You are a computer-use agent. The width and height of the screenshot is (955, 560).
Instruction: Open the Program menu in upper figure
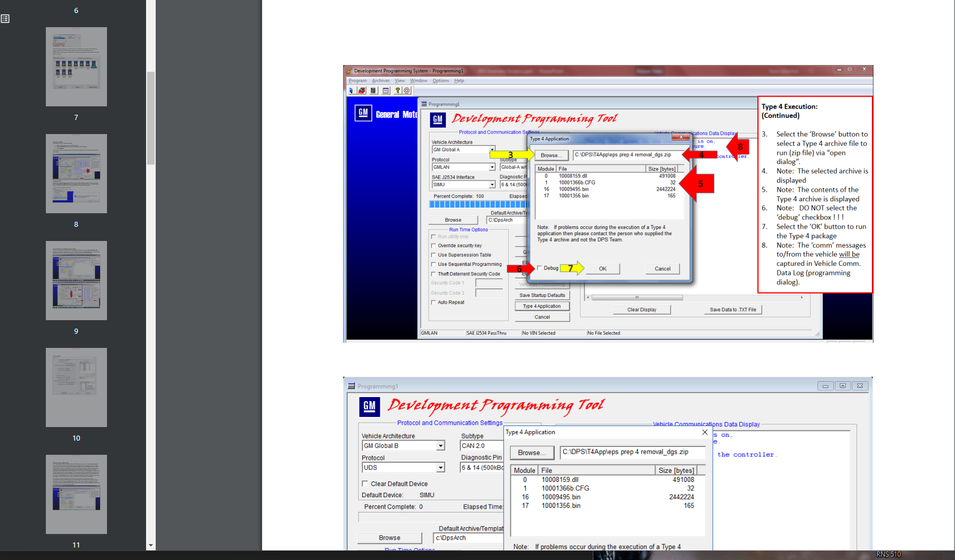click(357, 81)
